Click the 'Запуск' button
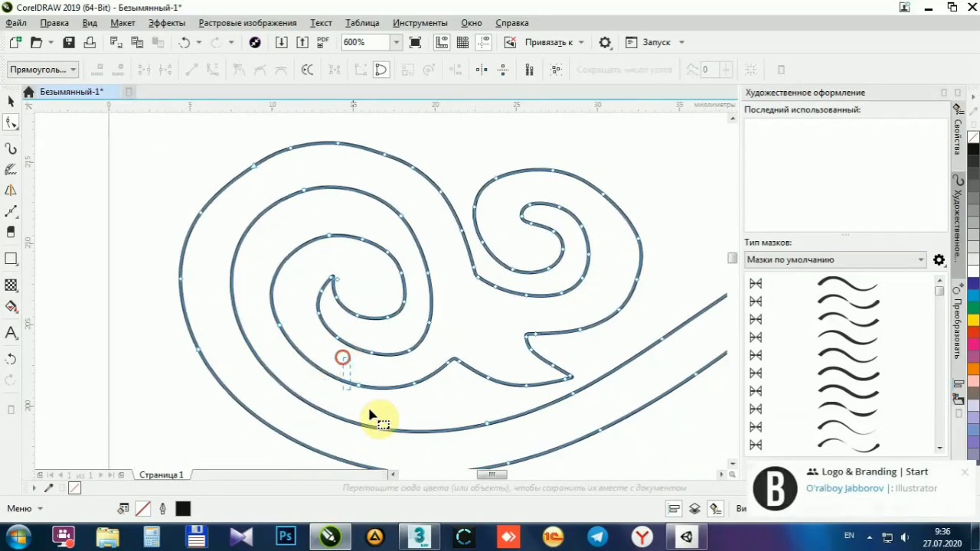This screenshot has width=980, height=551. pyautogui.click(x=655, y=43)
